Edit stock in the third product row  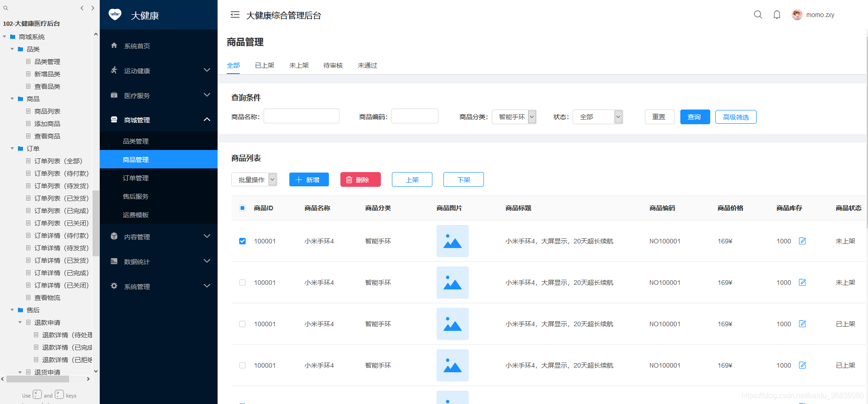point(802,323)
